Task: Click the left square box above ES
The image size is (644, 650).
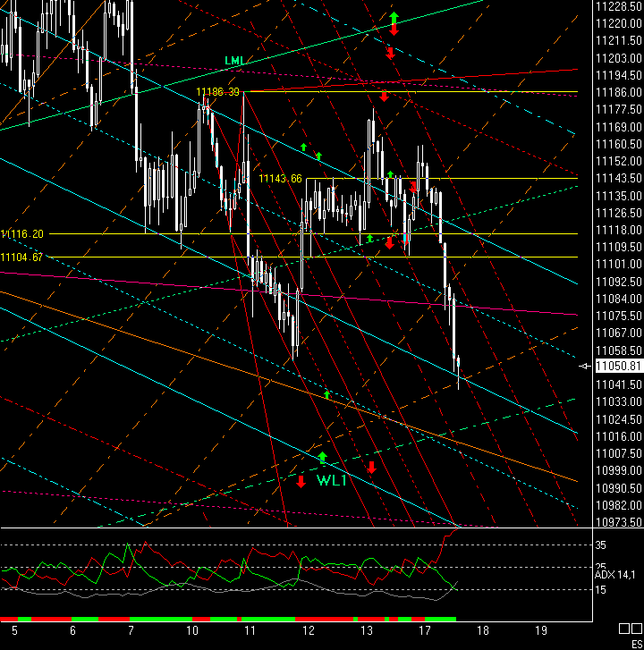Action: (x=624, y=629)
